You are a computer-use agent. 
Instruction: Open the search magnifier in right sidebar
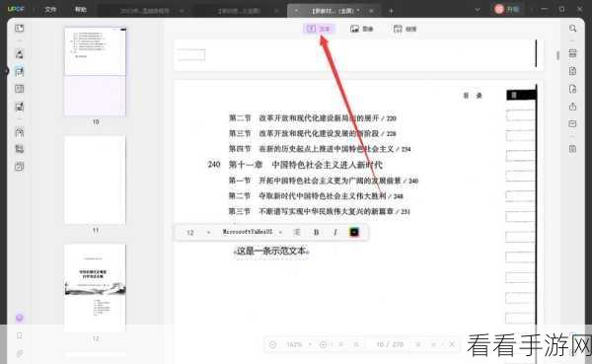(572, 29)
